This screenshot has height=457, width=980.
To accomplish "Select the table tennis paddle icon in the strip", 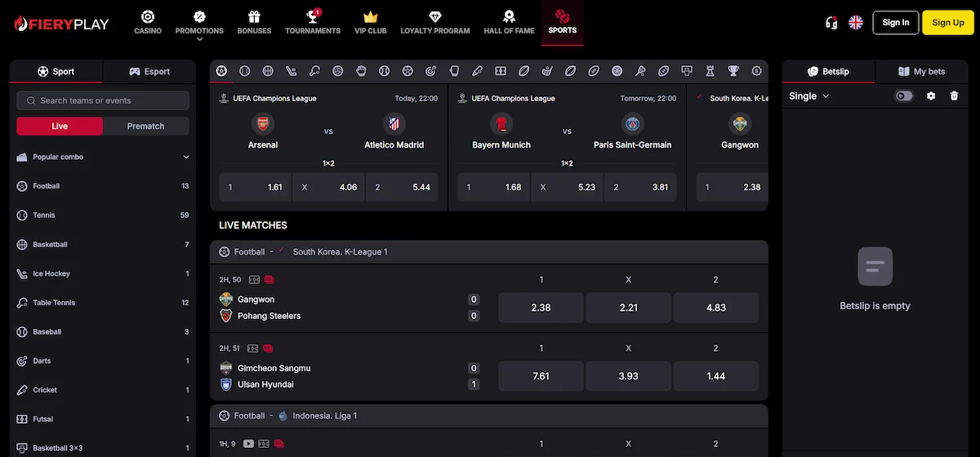I will coord(314,71).
